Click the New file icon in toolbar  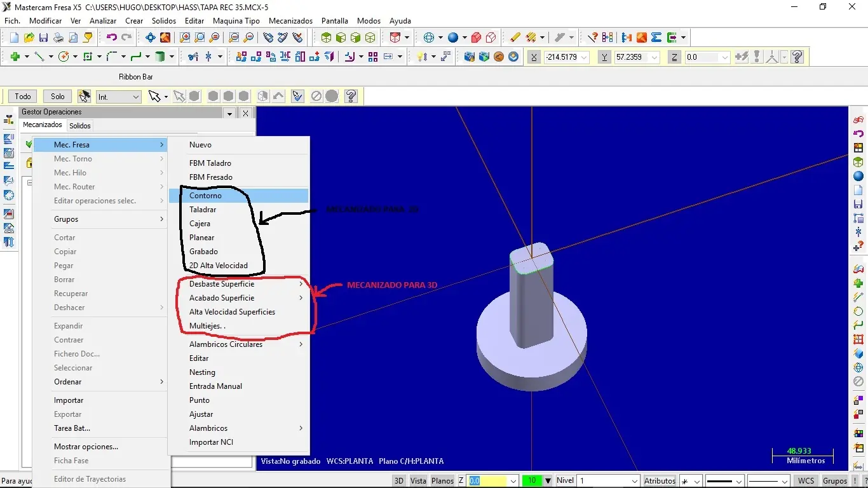(15, 37)
